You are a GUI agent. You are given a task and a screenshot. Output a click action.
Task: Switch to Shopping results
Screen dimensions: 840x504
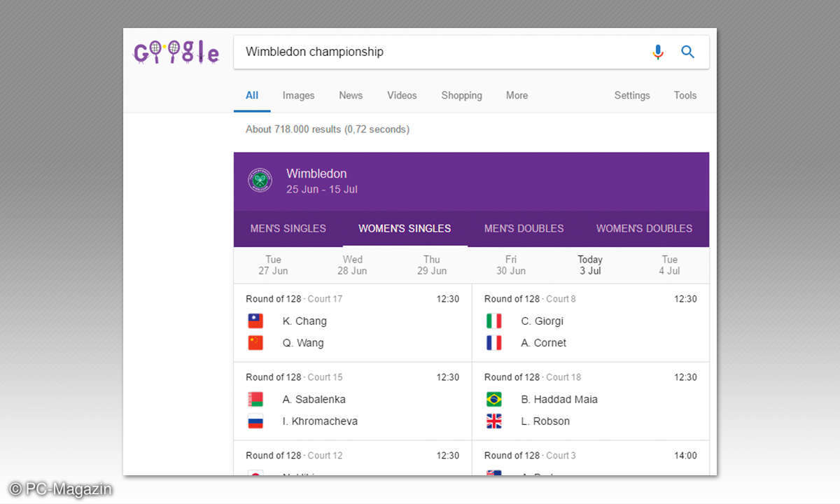(461, 95)
